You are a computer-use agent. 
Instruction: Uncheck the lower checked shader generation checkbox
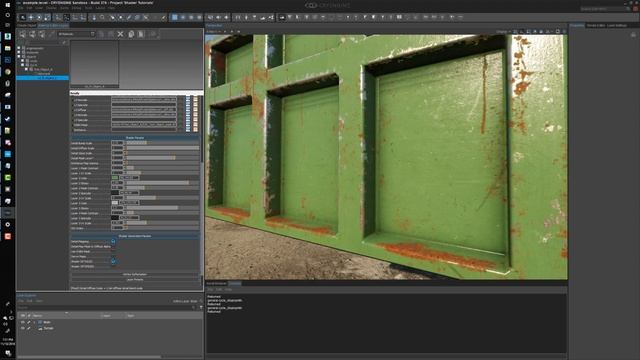[x=113, y=261]
